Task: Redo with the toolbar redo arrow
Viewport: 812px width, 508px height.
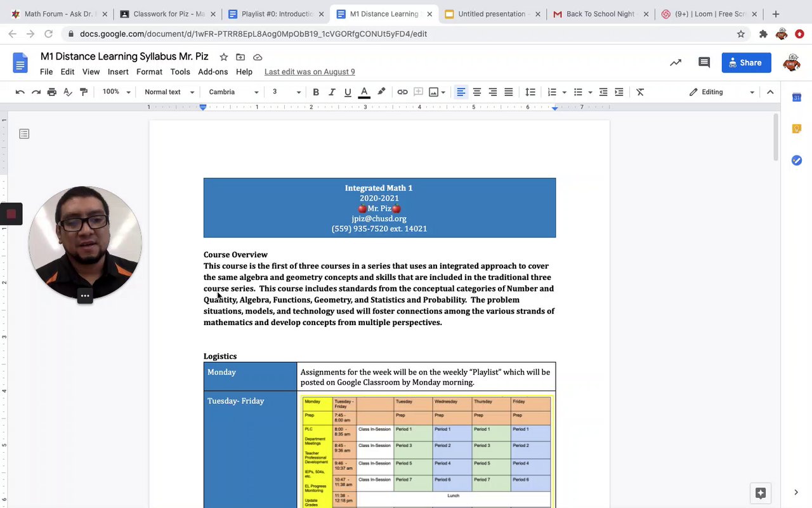Action: [36, 92]
